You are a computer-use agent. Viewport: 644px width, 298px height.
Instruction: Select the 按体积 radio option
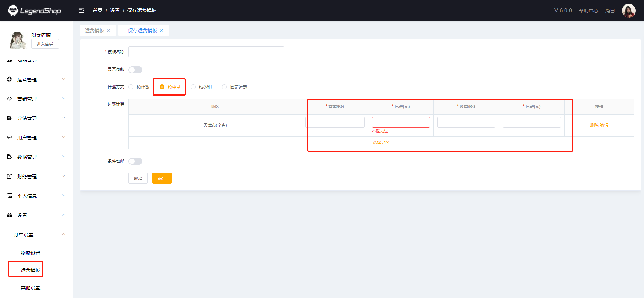[193, 87]
